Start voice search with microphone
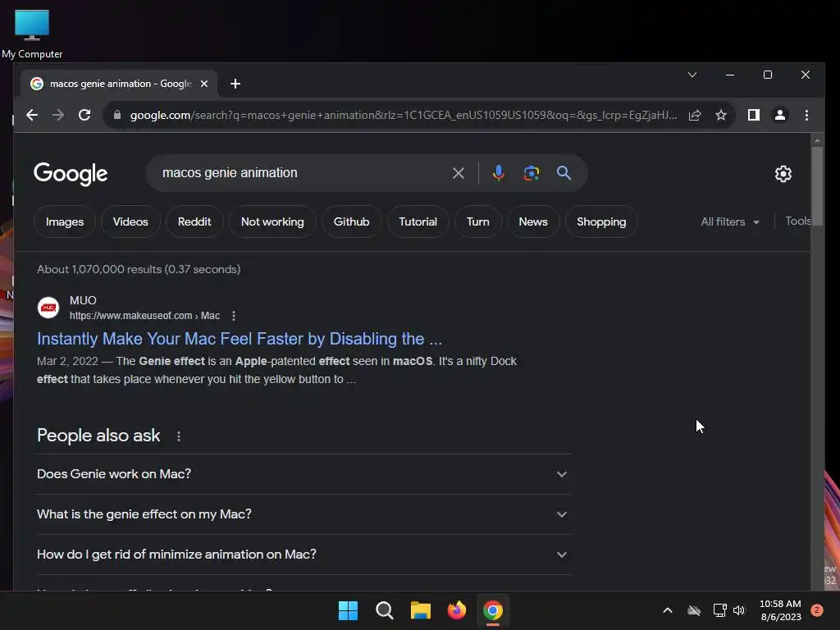The image size is (840, 630). click(x=498, y=173)
